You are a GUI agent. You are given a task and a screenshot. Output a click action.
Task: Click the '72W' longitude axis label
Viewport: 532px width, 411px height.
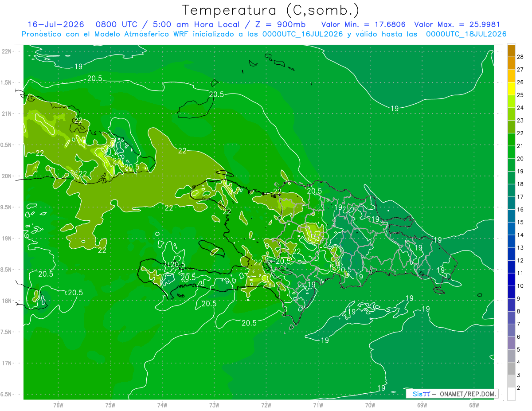(266, 405)
